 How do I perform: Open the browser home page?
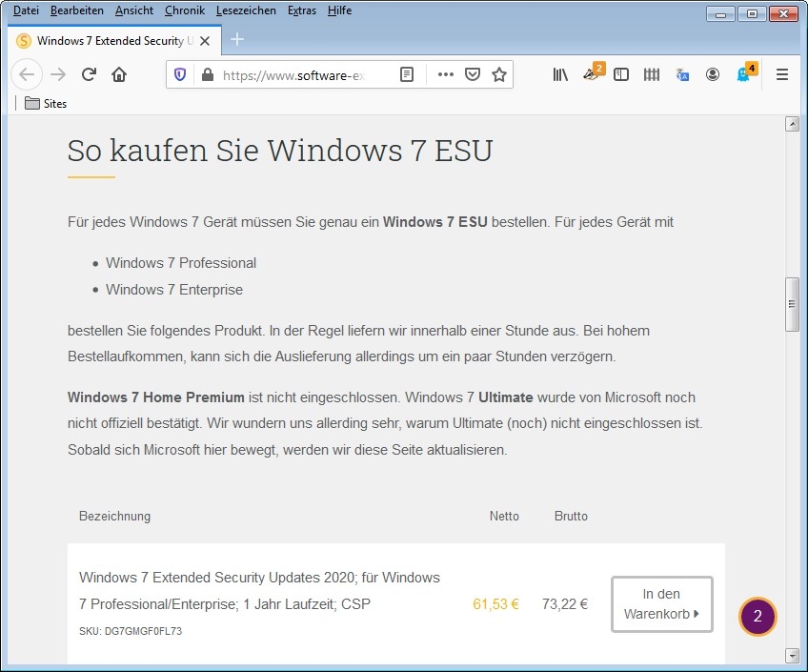point(119,74)
